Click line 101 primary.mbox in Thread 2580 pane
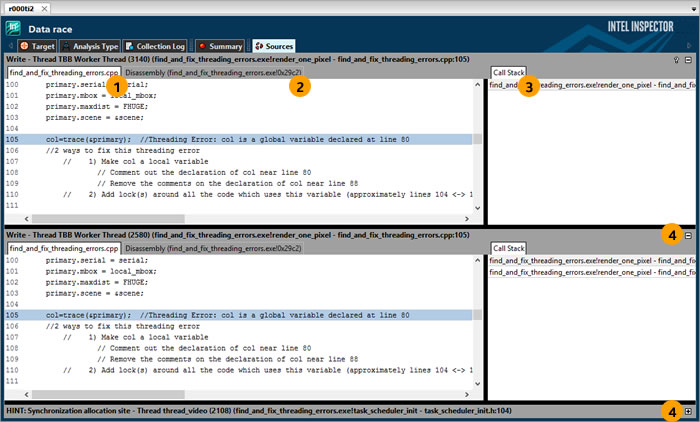 pos(101,272)
